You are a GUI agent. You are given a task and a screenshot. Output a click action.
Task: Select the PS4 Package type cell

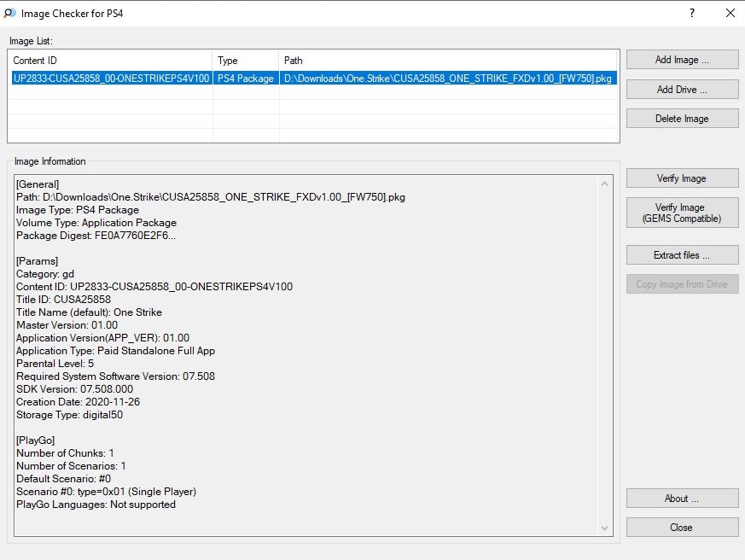tap(246, 79)
